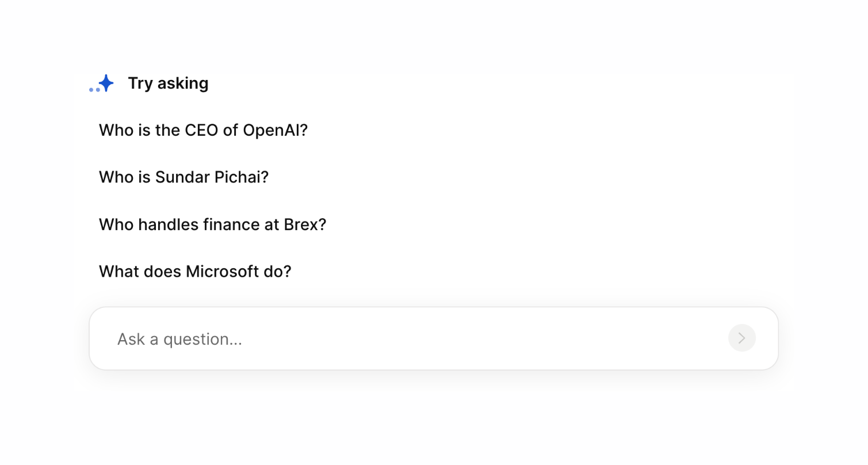Hit the circular submit button

pyautogui.click(x=741, y=338)
